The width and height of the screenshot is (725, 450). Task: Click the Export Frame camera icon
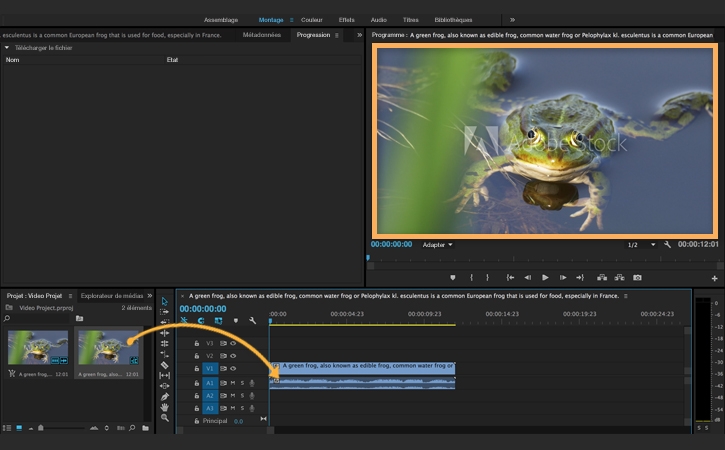[637, 277]
